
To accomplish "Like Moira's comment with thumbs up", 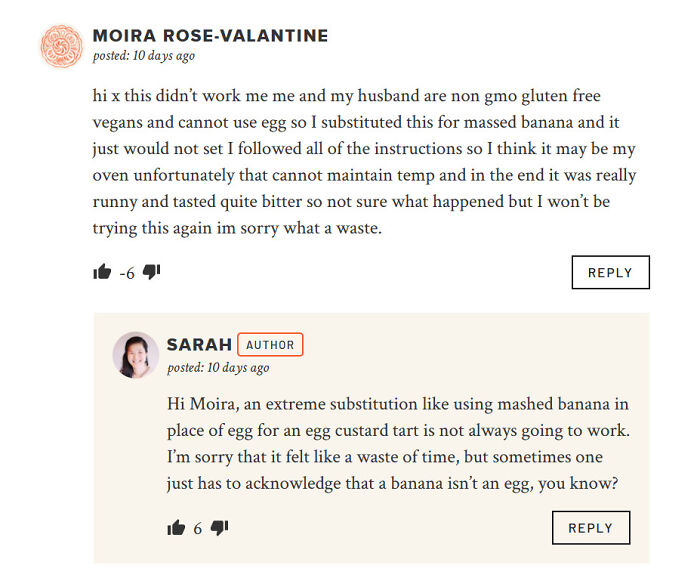I will pyautogui.click(x=102, y=272).
